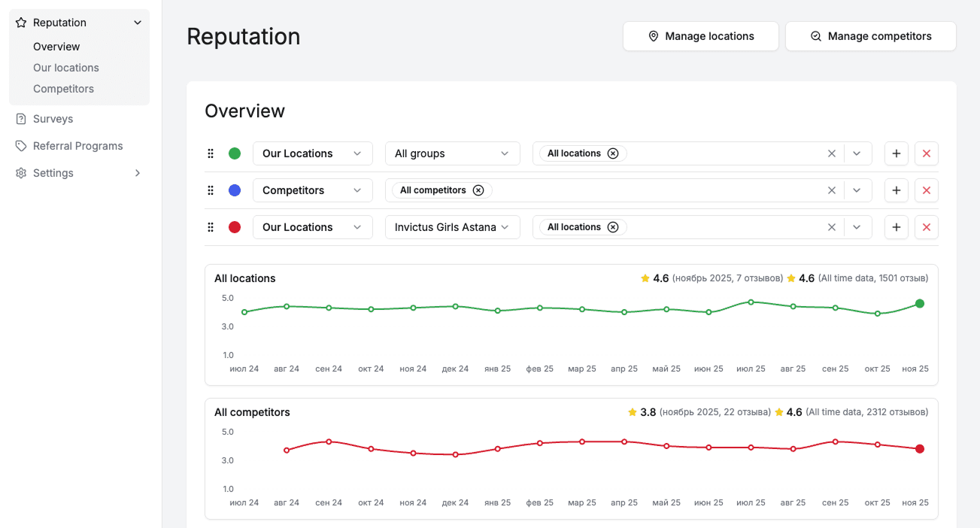Click the Manage competitors button

pyautogui.click(x=870, y=35)
